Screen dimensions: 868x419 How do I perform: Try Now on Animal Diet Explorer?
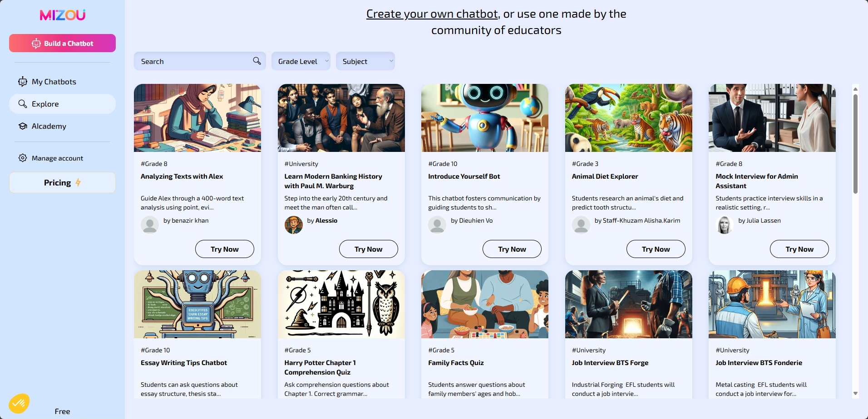(656, 249)
